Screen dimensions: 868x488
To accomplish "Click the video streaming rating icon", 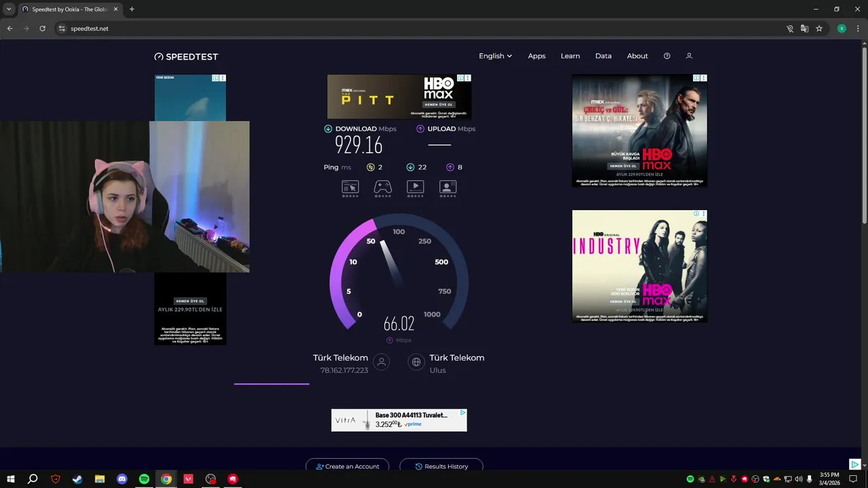I will coord(415,187).
